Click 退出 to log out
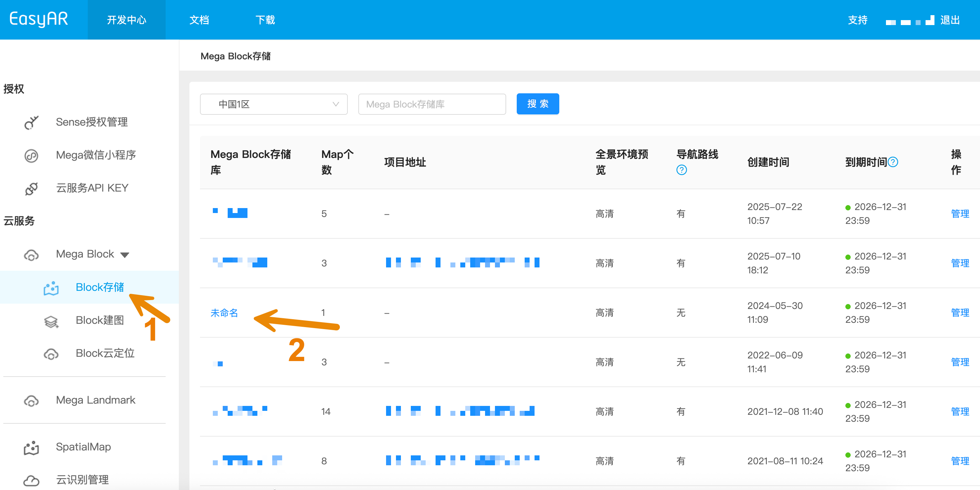The width and height of the screenshot is (980, 490). tap(950, 20)
